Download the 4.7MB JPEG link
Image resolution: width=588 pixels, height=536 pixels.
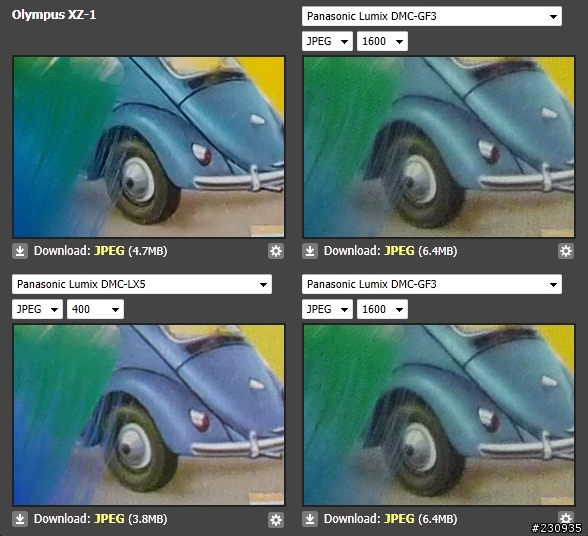(x=109, y=251)
